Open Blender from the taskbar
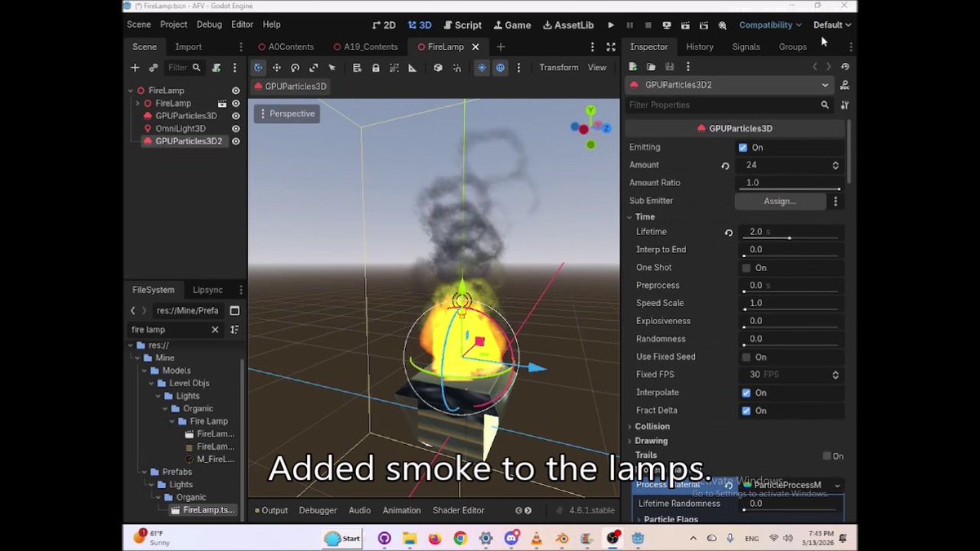Viewport: 980px width, 551px height. click(562, 538)
